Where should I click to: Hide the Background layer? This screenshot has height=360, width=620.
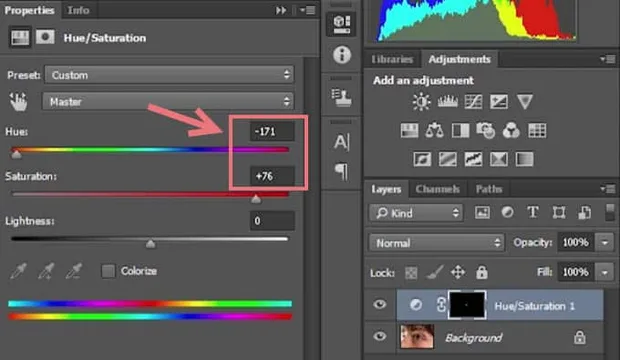click(380, 336)
